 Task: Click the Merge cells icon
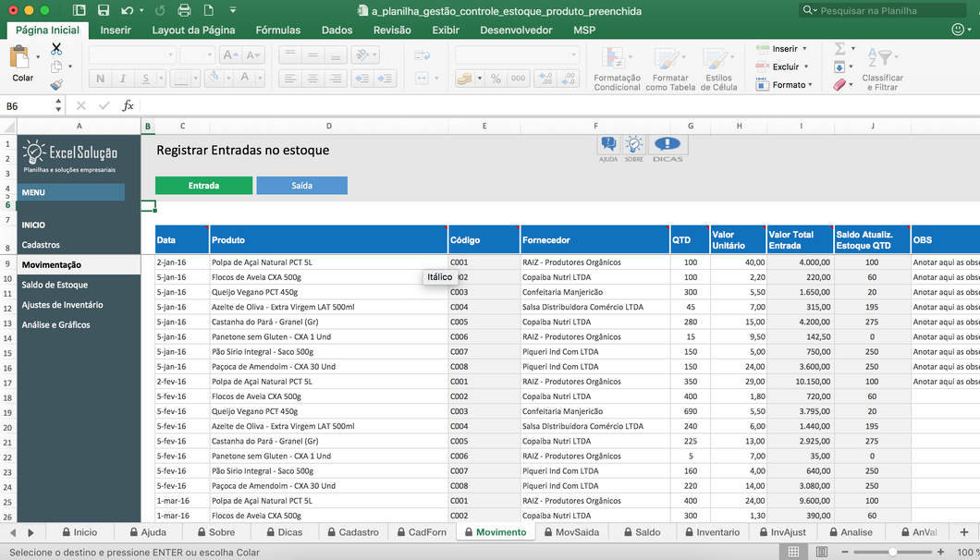click(422, 79)
